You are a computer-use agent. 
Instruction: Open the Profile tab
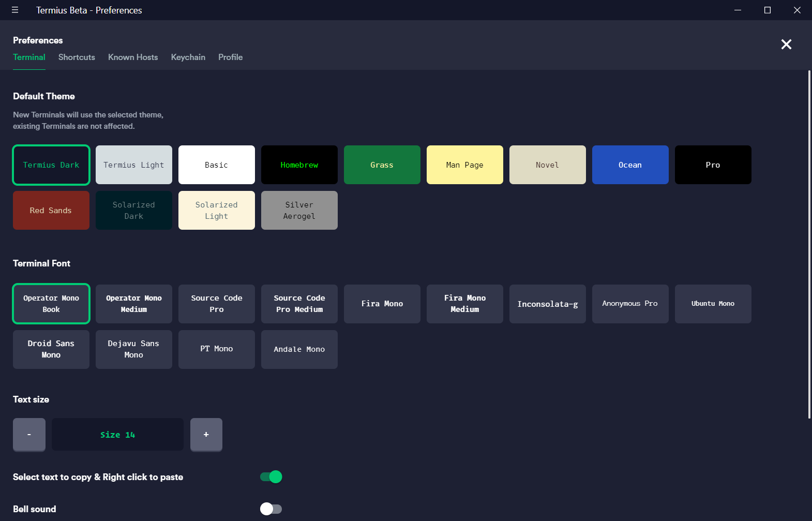(230, 57)
